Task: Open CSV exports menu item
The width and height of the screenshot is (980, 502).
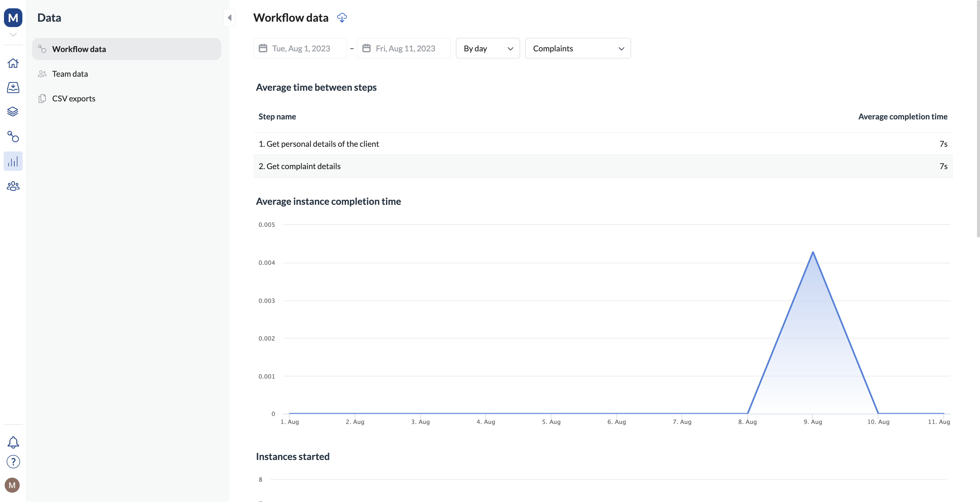Action: click(73, 99)
